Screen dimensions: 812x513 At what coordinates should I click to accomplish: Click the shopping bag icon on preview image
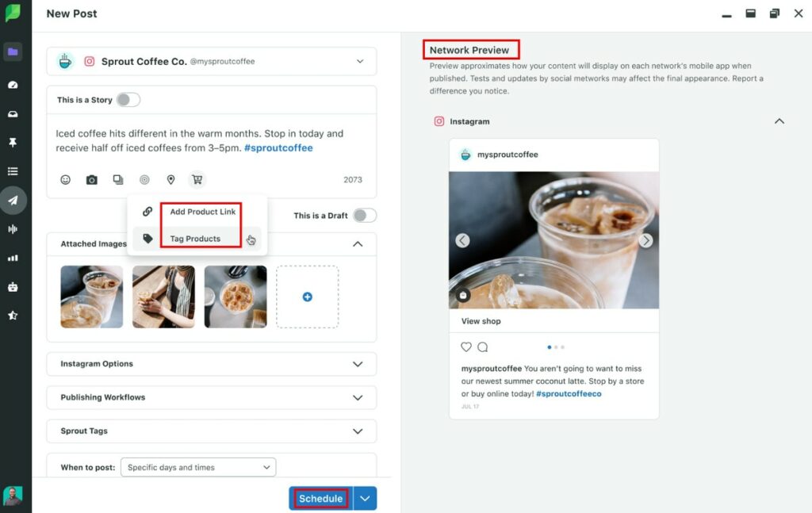pos(463,295)
